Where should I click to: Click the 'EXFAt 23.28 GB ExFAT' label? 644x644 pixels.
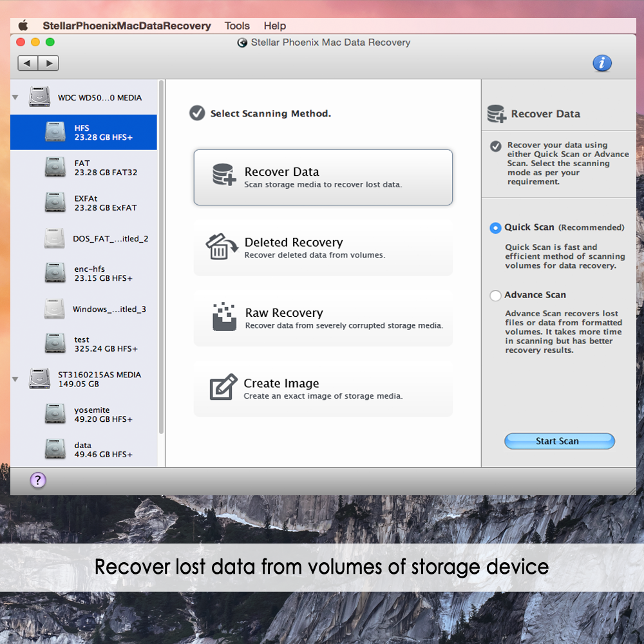tap(105, 203)
